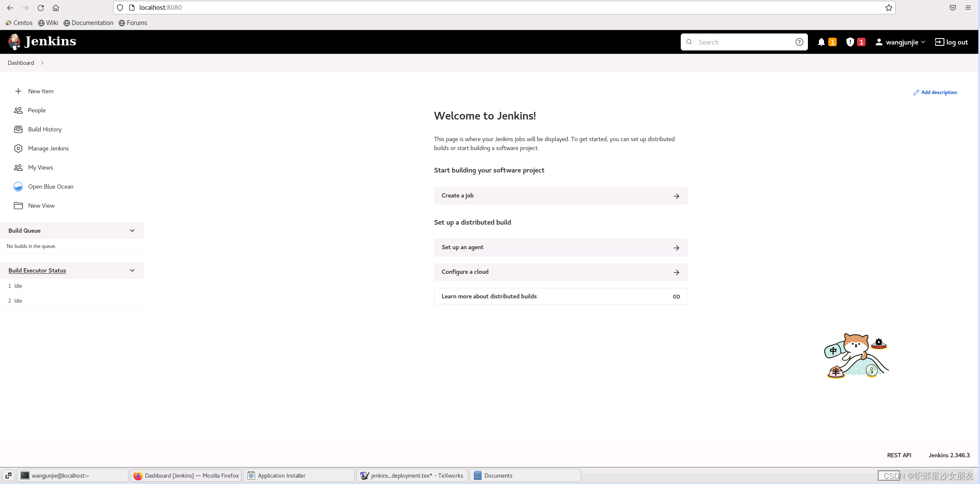Click the Jenkins butler logo icon
This screenshot has width=980, height=484.
14,42
